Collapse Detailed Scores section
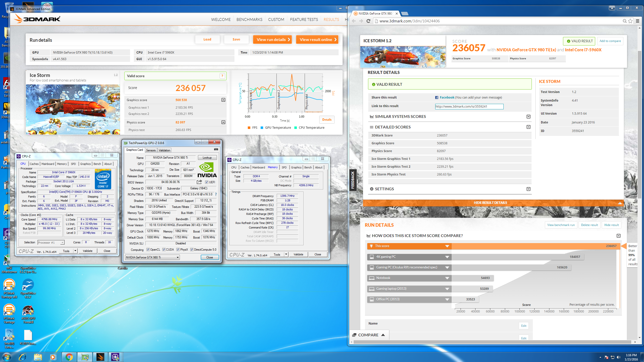 point(528,127)
